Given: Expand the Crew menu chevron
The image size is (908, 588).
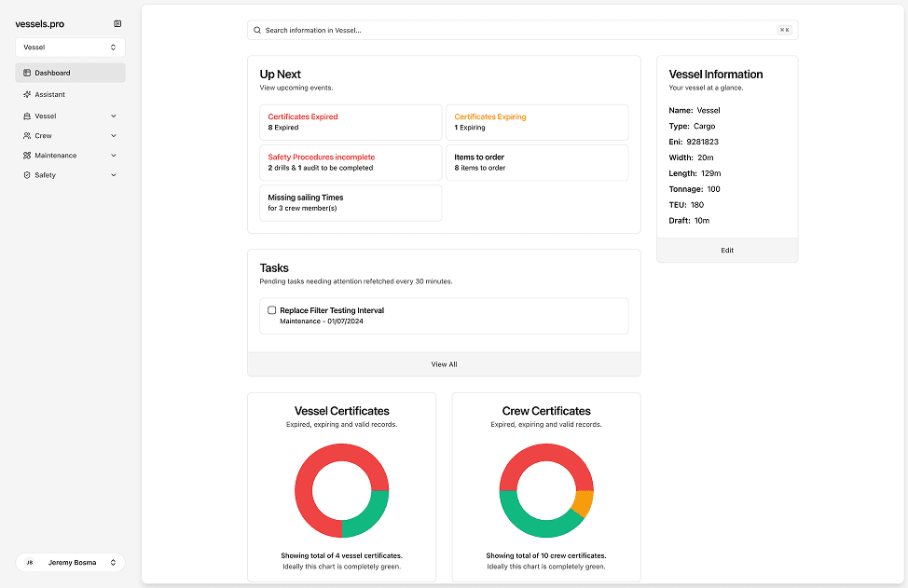Looking at the screenshot, I should (x=114, y=136).
